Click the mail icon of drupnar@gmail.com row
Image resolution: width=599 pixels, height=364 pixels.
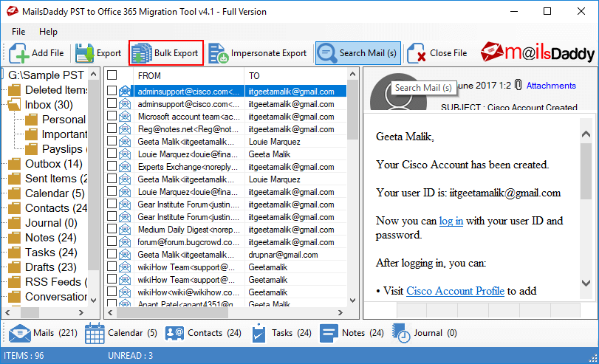point(125,255)
